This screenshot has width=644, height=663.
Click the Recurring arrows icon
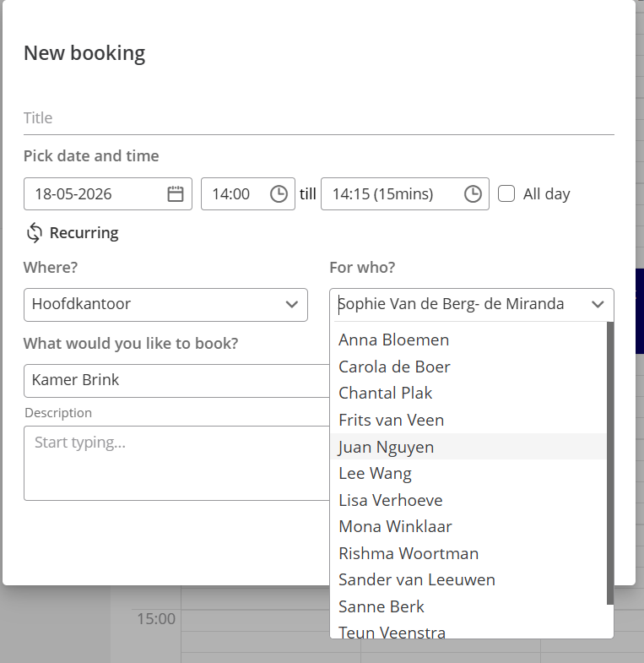[x=35, y=233]
